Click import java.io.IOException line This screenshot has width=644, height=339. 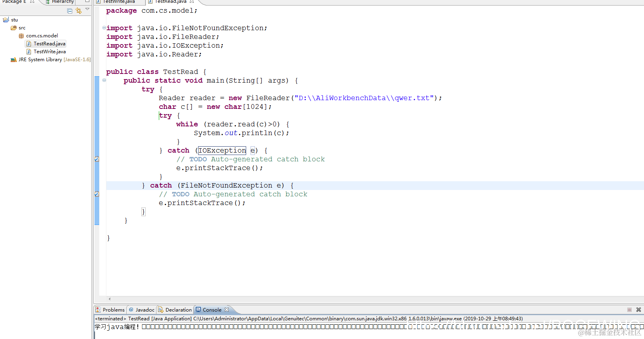(x=165, y=45)
